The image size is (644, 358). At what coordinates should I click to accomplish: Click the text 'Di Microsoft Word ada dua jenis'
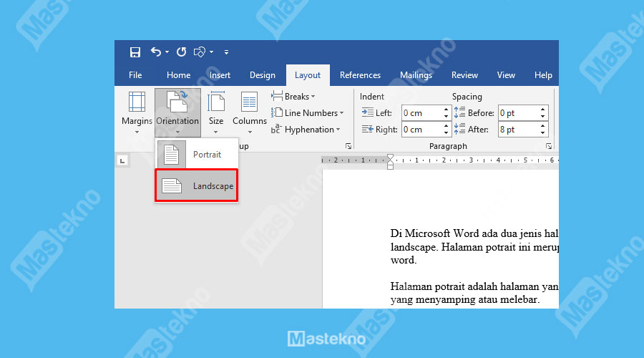(466, 233)
